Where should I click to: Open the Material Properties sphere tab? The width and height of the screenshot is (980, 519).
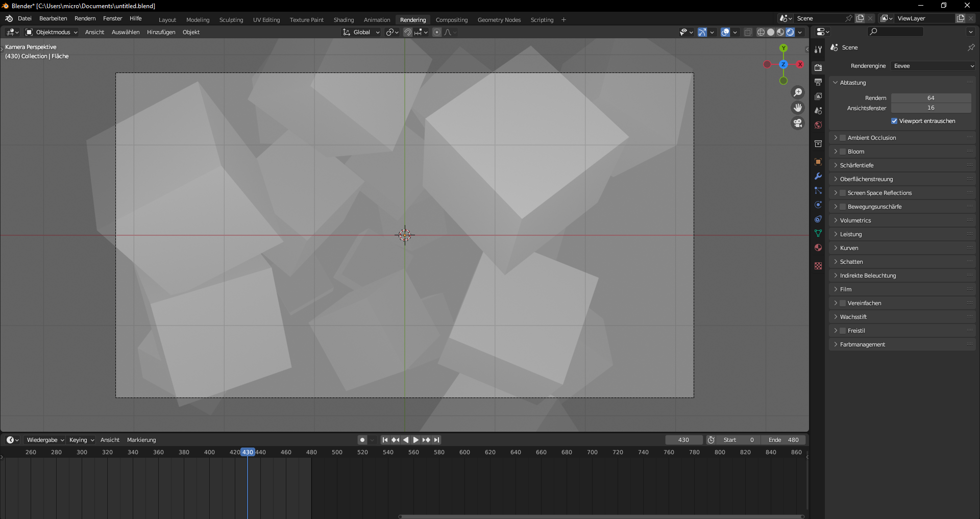pyautogui.click(x=818, y=248)
